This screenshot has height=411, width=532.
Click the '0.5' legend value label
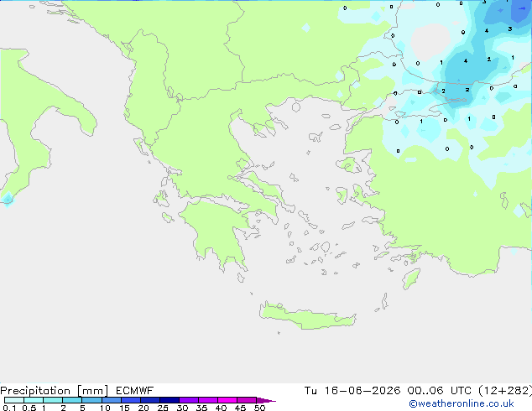pyautogui.click(x=29, y=408)
